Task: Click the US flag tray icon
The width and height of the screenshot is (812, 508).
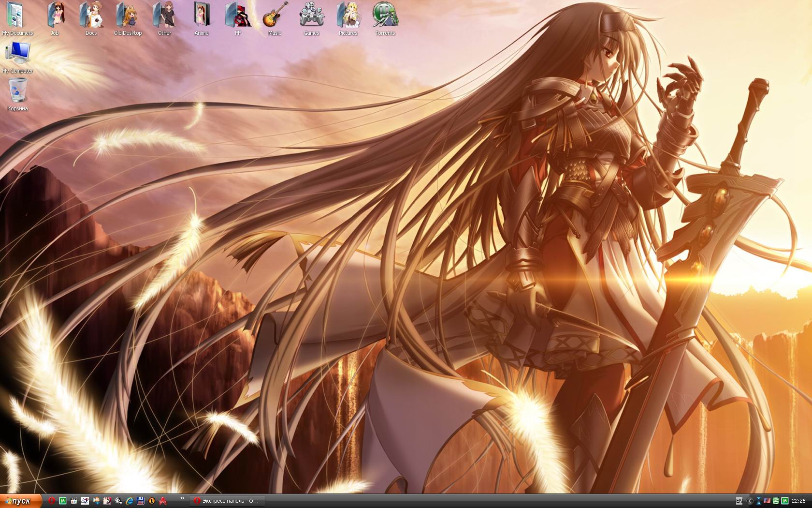Action: [x=767, y=501]
